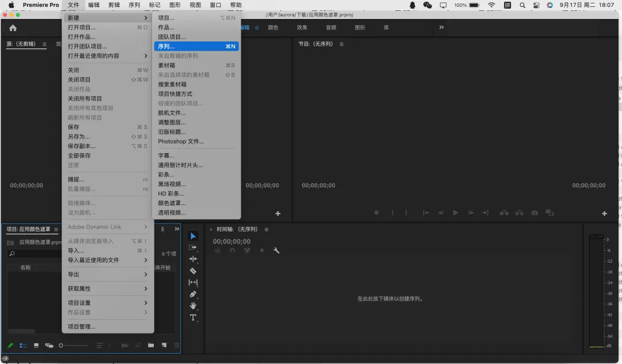This screenshot has width=622, height=364.
Task: Click Save in the File menu
Action: point(108,127)
